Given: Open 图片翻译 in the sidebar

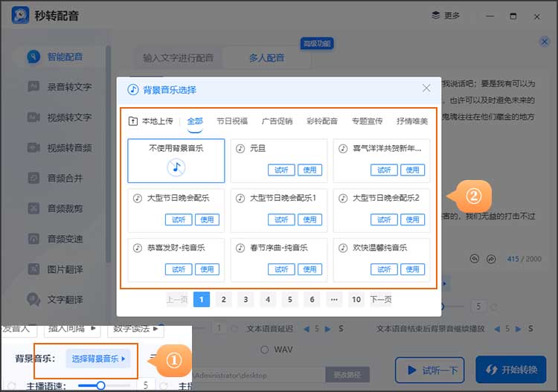Looking at the screenshot, I should click(x=55, y=269).
